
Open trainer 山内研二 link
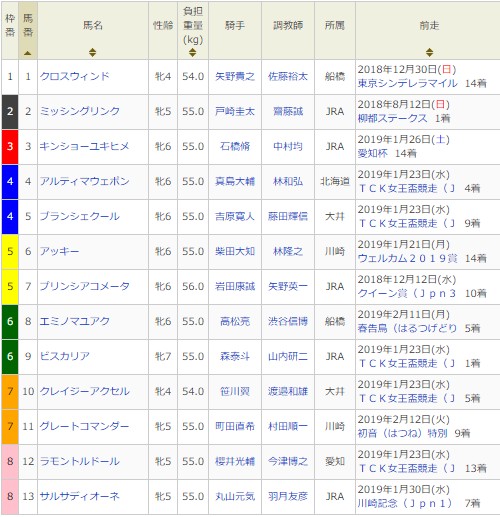pos(288,356)
